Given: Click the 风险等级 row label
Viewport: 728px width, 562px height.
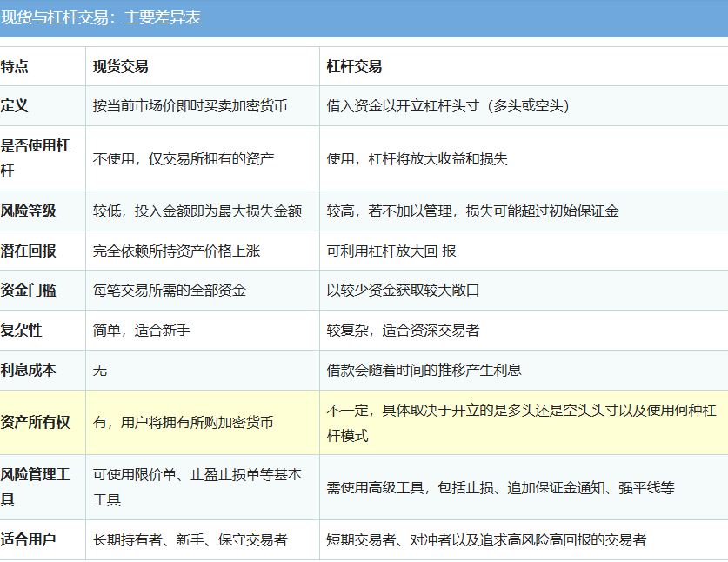Looking at the screenshot, I should tap(28, 211).
